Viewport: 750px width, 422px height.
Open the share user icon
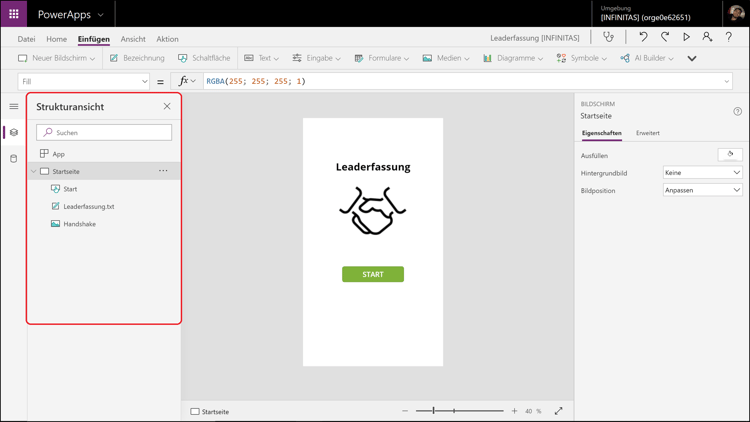(x=707, y=37)
